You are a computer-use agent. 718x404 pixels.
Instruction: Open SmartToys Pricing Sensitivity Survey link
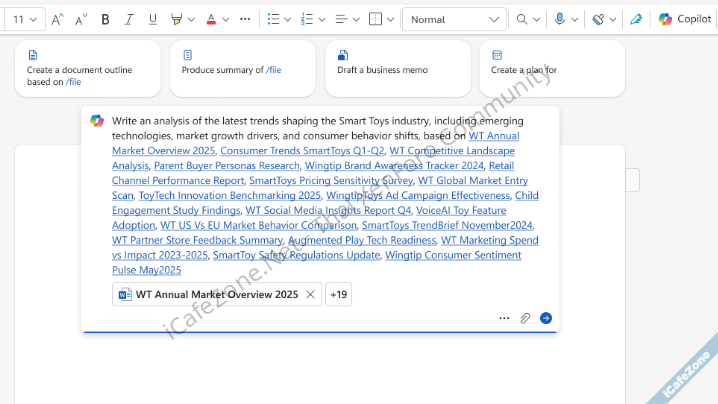(331, 180)
